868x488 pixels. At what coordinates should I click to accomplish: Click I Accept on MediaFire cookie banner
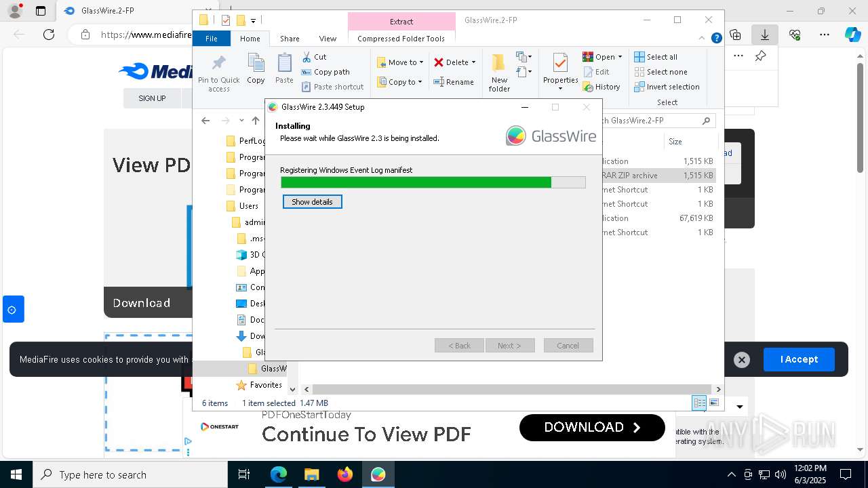(799, 359)
